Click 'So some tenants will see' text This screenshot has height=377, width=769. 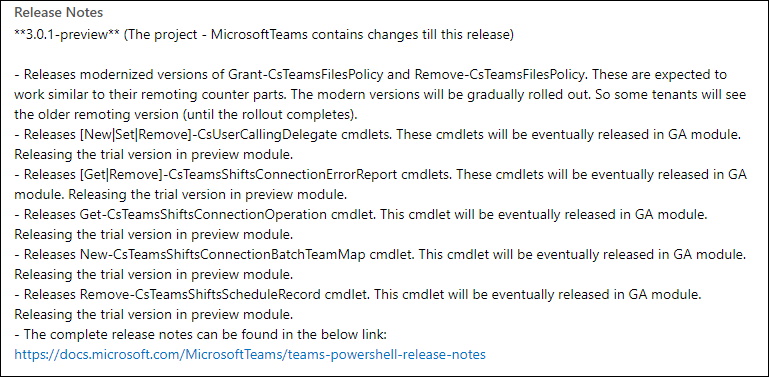pyautogui.click(x=665, y=95)
